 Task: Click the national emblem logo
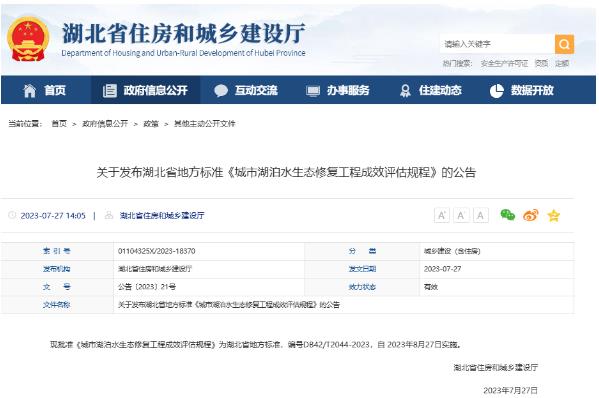click(28, 39)
